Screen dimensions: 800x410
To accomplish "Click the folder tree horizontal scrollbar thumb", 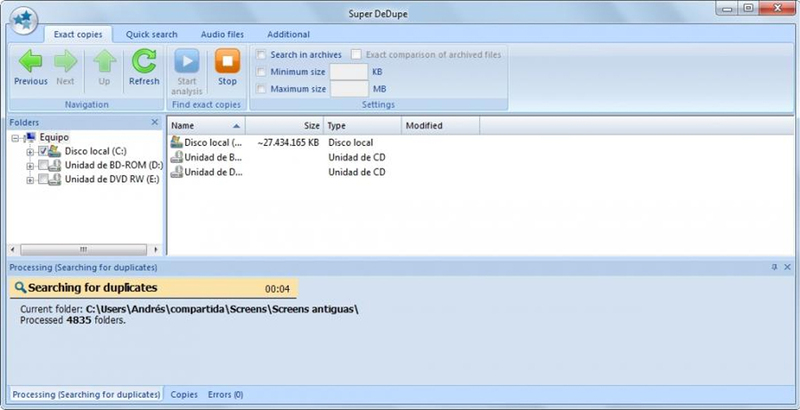I will click(x=84, y=250).
